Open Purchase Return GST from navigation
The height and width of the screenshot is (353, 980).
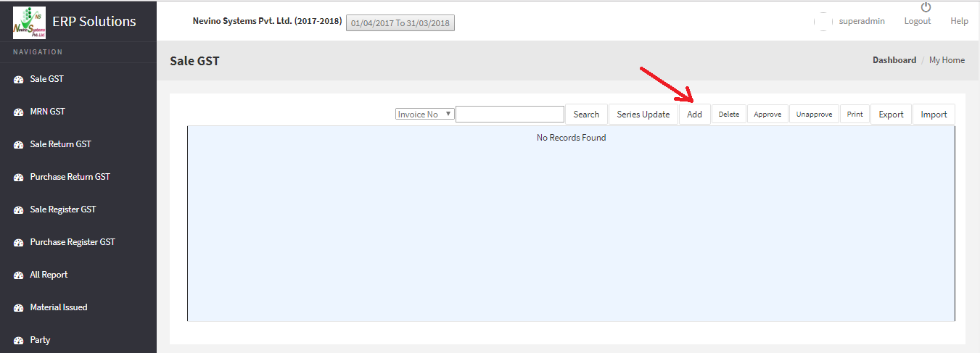[70, 177]
